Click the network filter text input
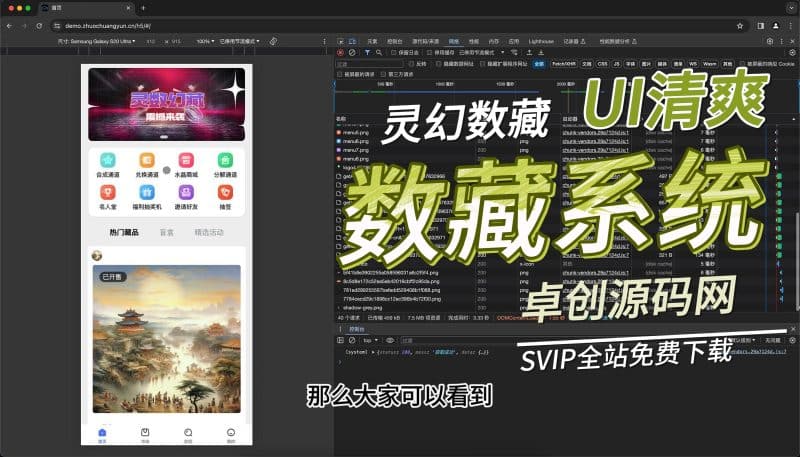 369,64
